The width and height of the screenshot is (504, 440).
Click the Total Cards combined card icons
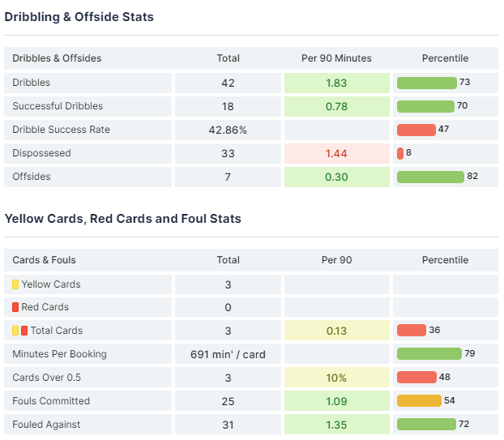19,331
